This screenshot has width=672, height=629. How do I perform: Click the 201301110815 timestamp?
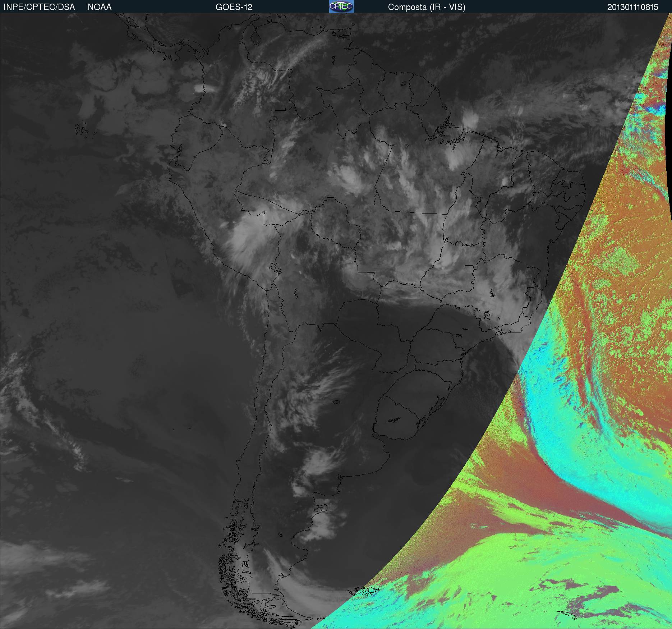click(633, 7)
